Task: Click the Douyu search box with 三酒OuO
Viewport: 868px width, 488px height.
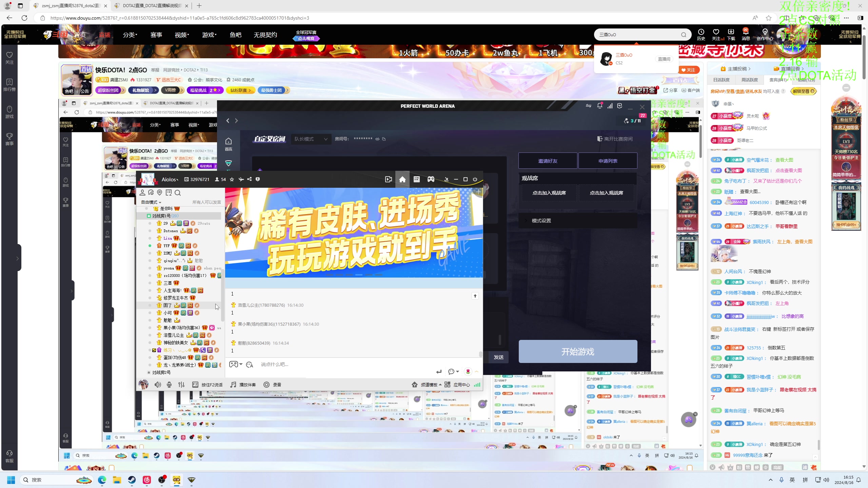Action: [637, 35]
